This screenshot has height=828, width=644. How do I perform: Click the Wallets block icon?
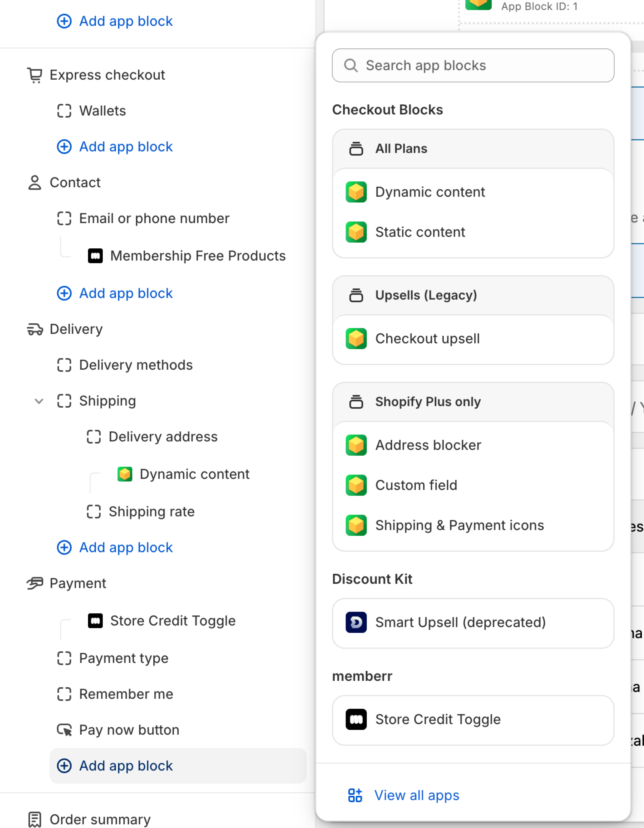[64, 111]
